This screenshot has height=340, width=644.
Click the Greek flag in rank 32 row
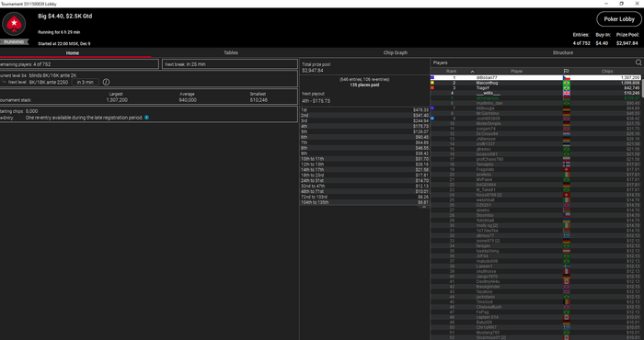pyautogui.click(x=567, y=235)
